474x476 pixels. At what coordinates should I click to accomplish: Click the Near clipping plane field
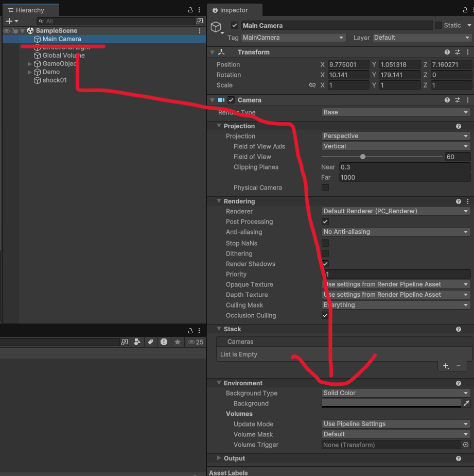404,167
